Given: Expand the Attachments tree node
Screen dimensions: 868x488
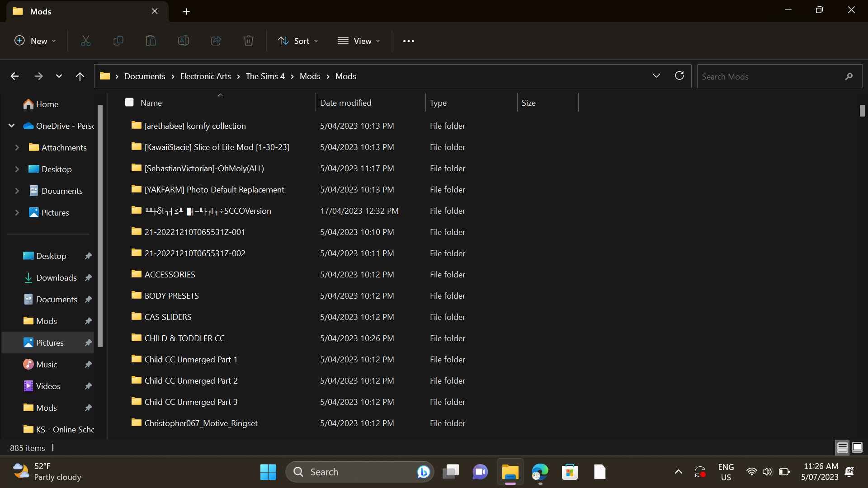Looking at the screenshot, I should (x=17, y=147).
